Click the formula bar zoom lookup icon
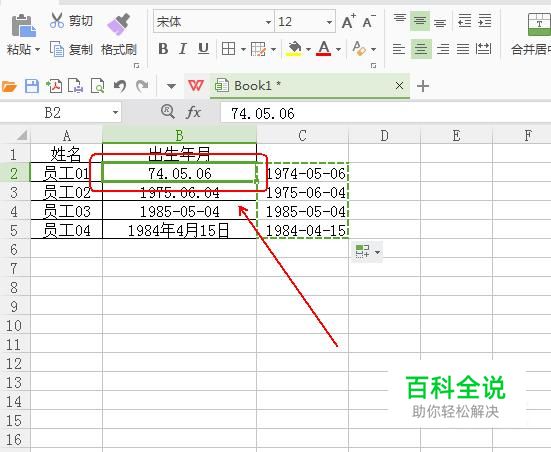This screenshot has width=551, height=452. pos(168,112)
